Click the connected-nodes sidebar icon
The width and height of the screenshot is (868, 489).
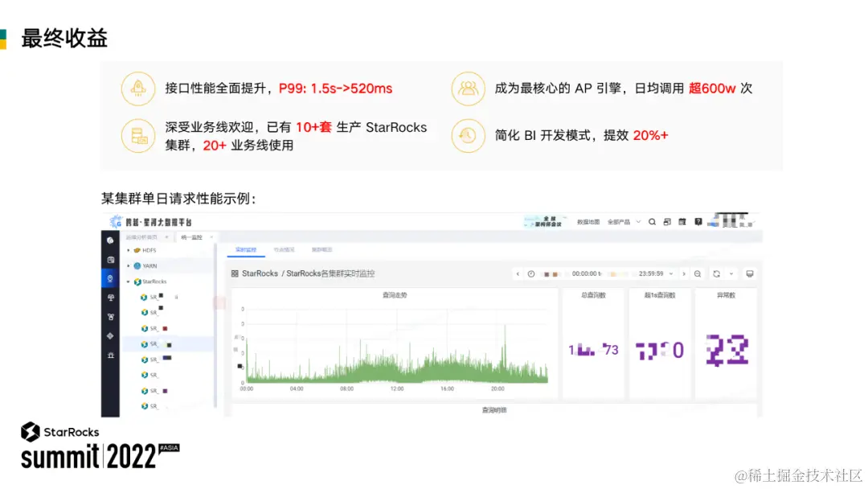click(110, 317)
